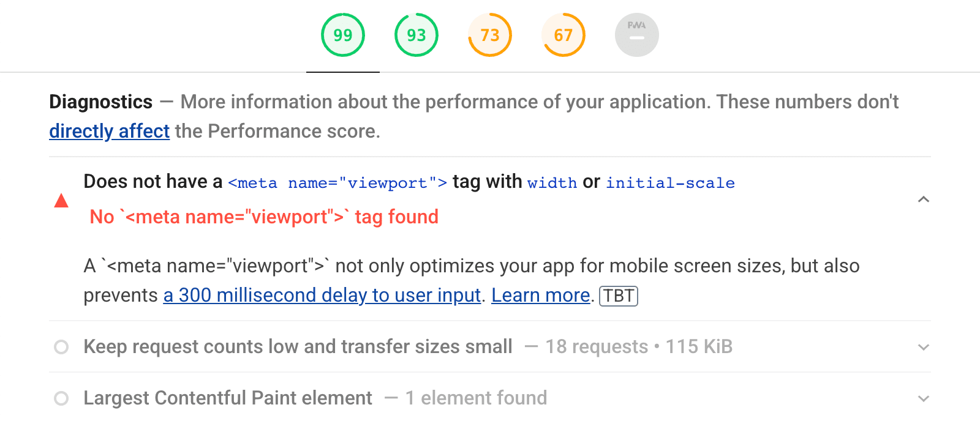
Task: Select the SEO gauge showing 67
Action: [x=563, y=35]
